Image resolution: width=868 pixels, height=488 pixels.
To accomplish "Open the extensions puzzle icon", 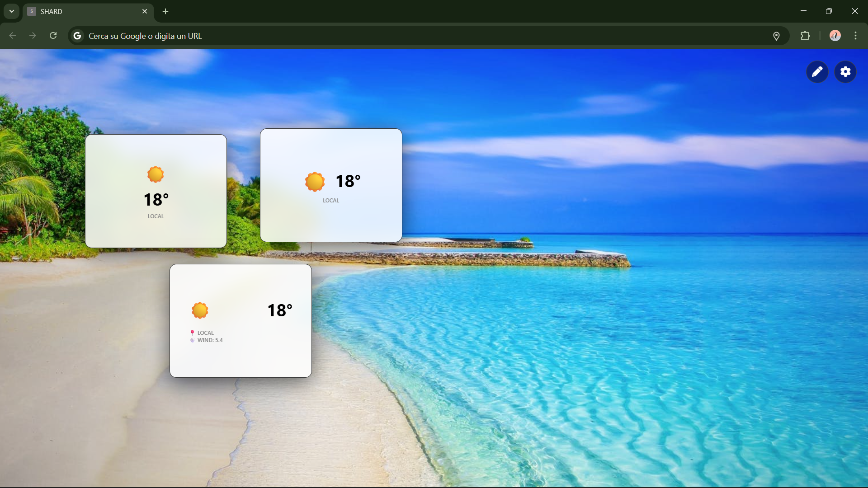I will (x=805, y=36).
